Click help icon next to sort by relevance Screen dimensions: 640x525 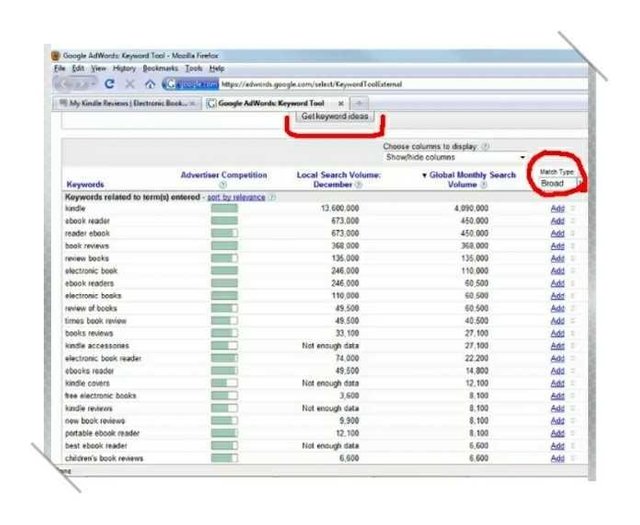(x=273, y=197)
